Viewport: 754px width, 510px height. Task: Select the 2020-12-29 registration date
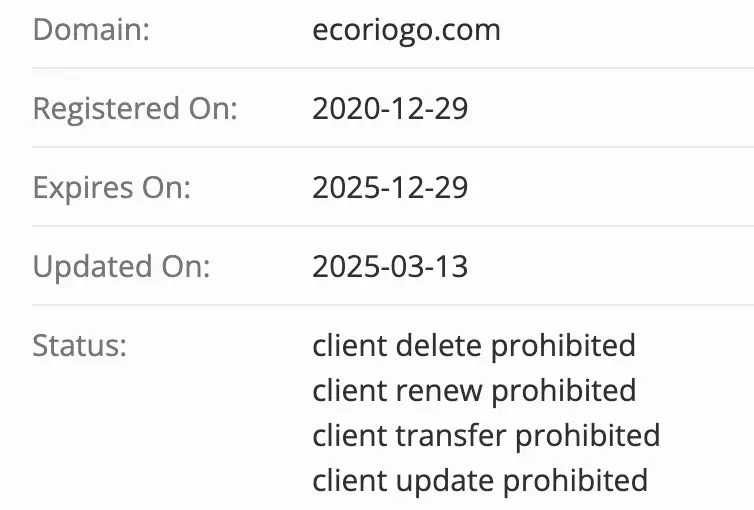390,108
